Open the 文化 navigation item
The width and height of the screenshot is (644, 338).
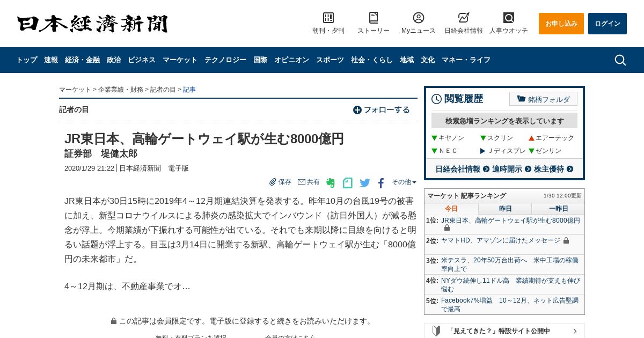click(428, 60)
